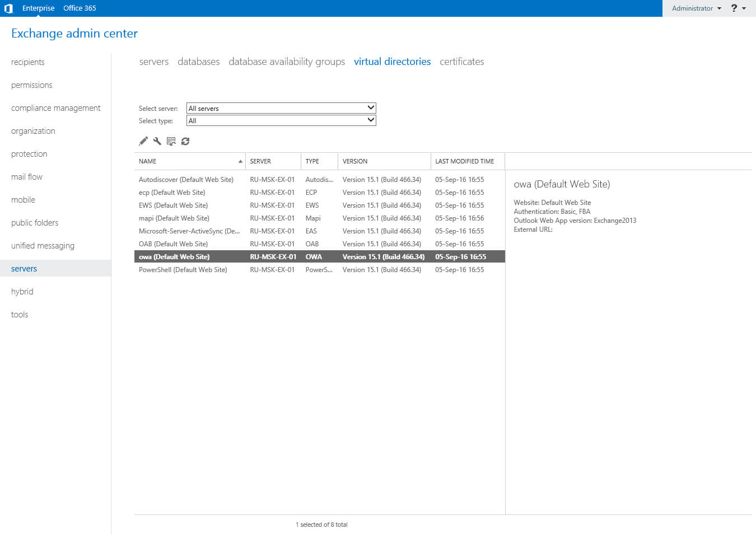Image resolution: width=756 pixels, height=543 pixels.
Task: Select the PowerShell (Default Web Site) row
Action: click(x=320, y=270)
